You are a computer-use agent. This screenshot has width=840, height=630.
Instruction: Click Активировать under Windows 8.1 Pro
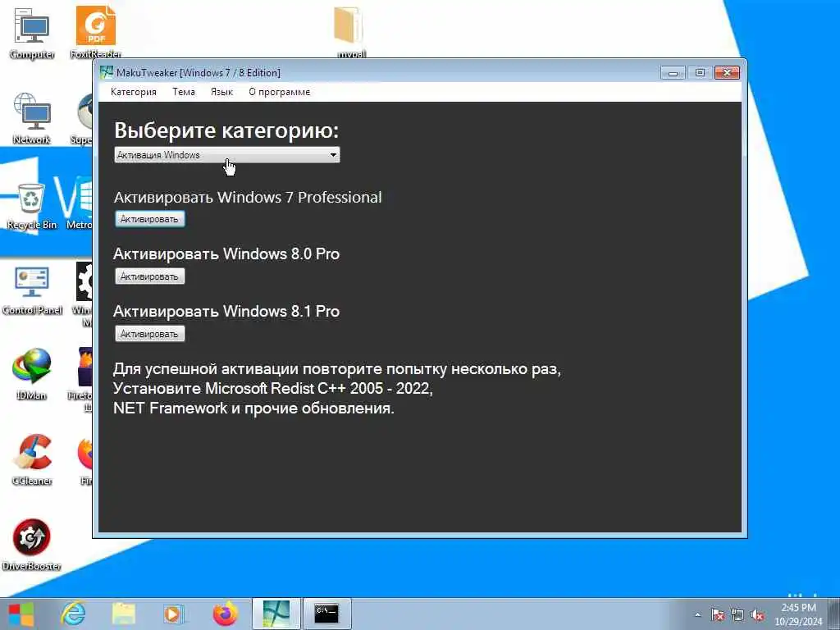click(x=149, y=334)
